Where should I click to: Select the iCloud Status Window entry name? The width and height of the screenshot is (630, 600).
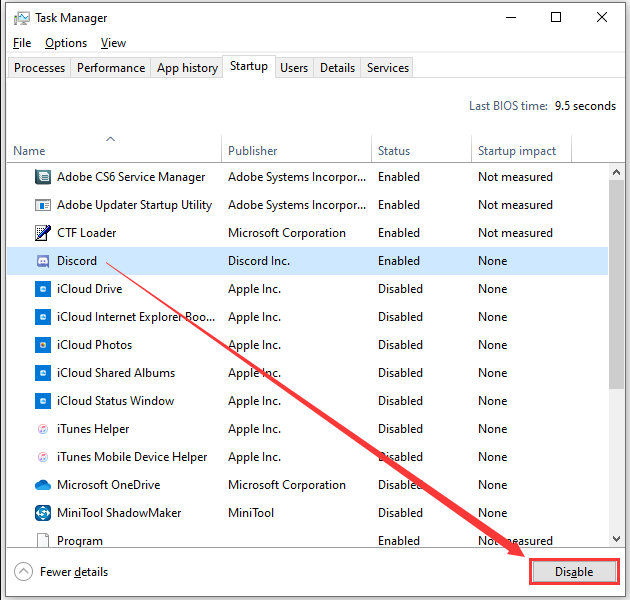point(115,401)
